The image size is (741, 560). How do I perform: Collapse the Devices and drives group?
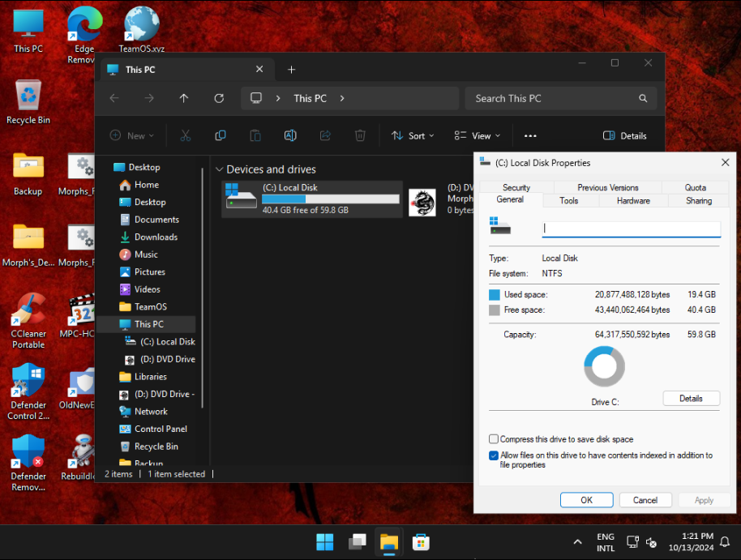pyautogui.click(x=219, y=169)
